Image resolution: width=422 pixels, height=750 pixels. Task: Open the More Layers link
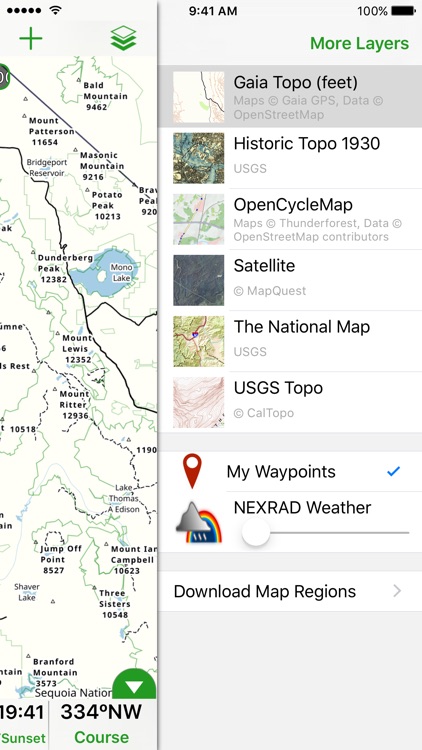pyautogui.click(x=359, y=44)
